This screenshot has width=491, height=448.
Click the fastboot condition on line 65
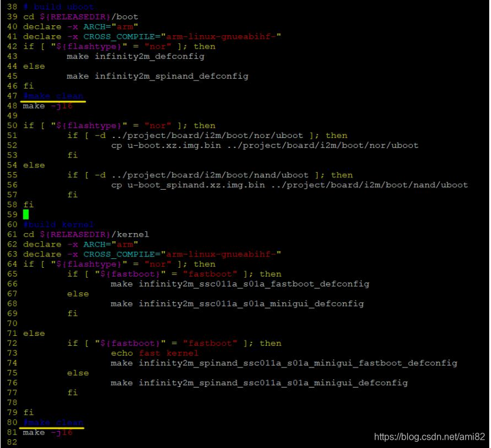click(174, 274)
